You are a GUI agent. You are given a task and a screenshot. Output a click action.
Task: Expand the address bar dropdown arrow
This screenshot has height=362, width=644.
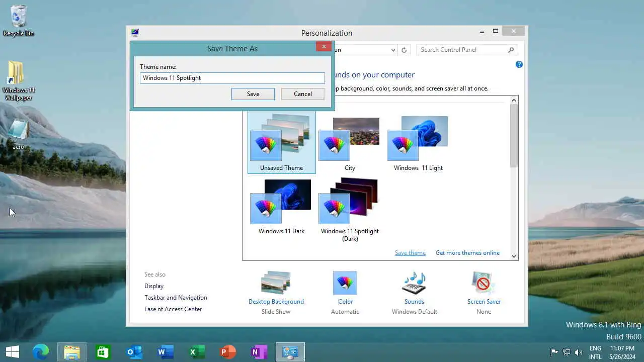pyautogui.click(x=393, y=50)
